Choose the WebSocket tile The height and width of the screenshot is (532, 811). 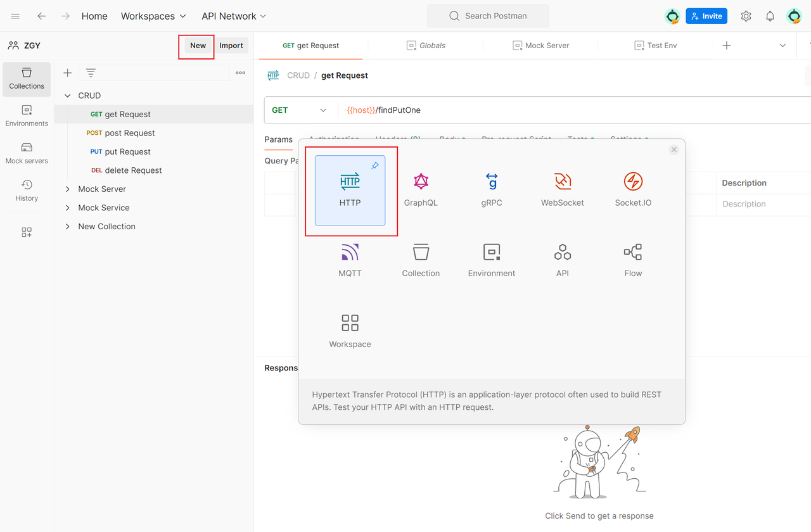coord(563,191)
